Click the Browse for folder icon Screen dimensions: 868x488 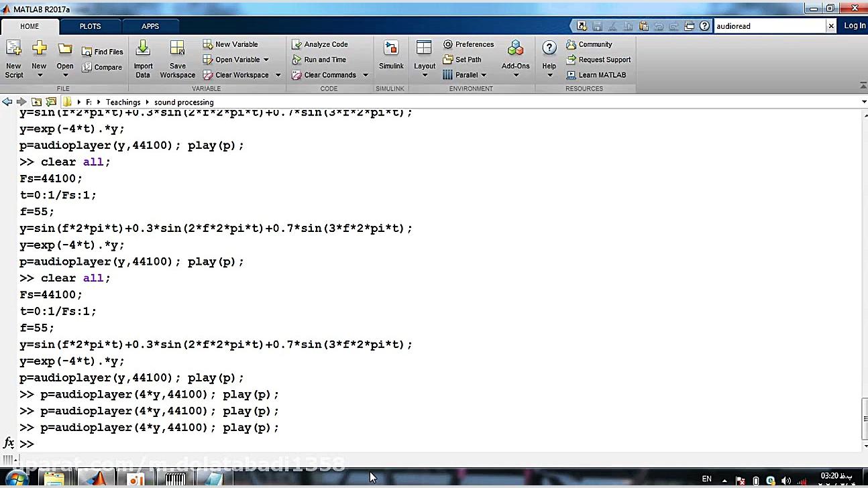pos(51,102)
